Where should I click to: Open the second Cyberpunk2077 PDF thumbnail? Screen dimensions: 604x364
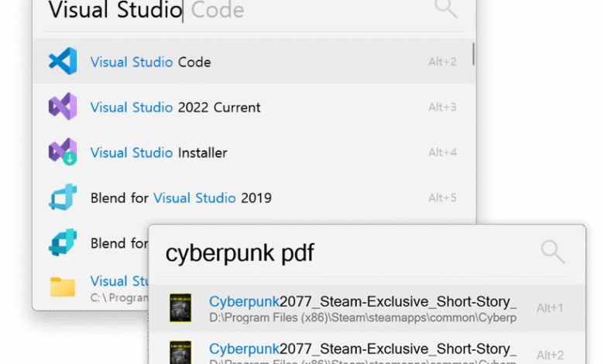click(180, 352)
